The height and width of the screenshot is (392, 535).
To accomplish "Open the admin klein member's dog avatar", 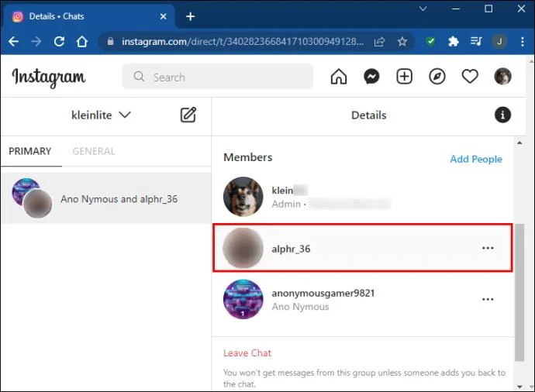I will [243, 197].
